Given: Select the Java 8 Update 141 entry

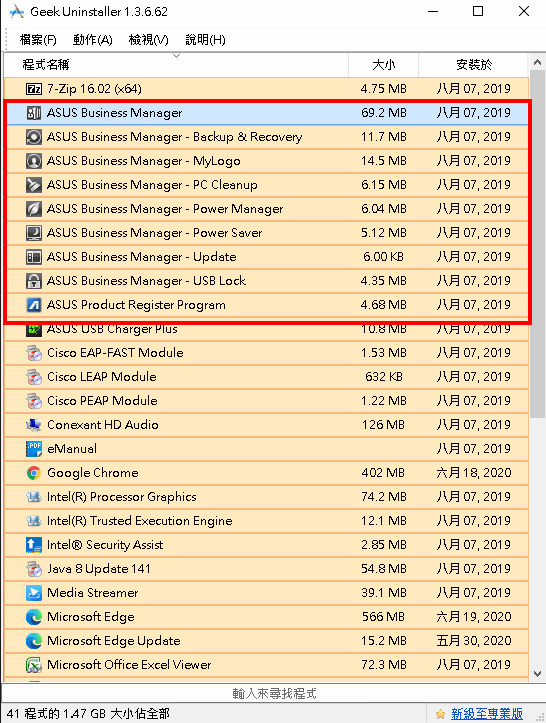Looking at the screenshot, I should click(x=266, y=569).
